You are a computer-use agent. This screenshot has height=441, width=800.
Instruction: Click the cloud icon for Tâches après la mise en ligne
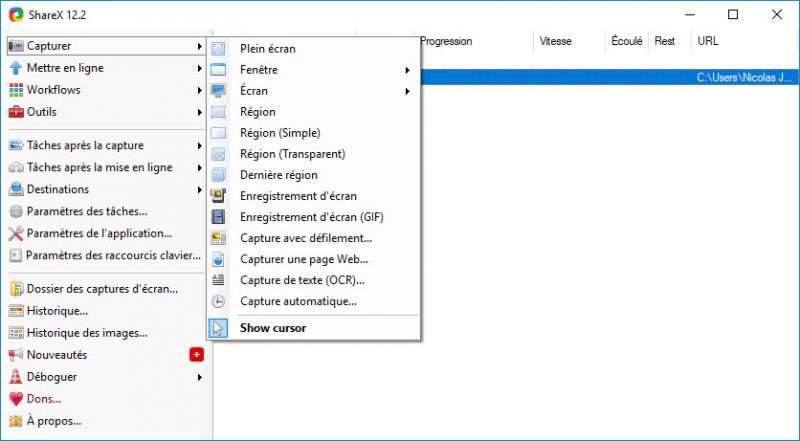click(x=16, y=167)
